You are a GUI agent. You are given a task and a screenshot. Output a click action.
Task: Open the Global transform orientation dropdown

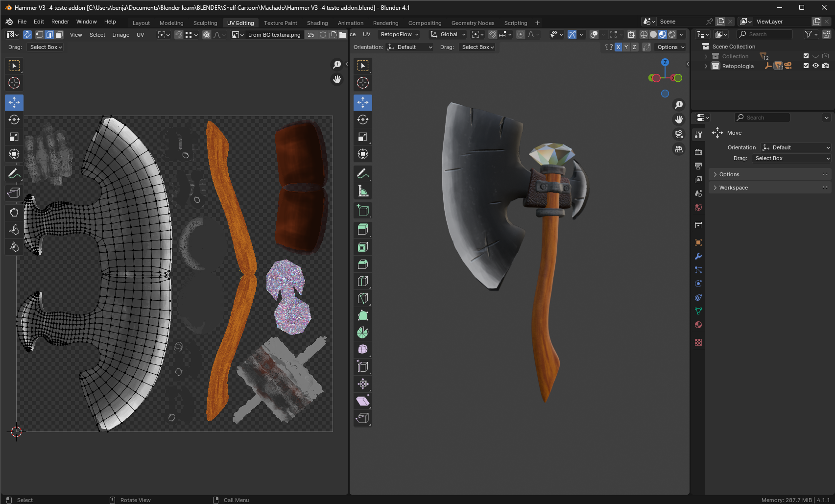click(448, 34)
